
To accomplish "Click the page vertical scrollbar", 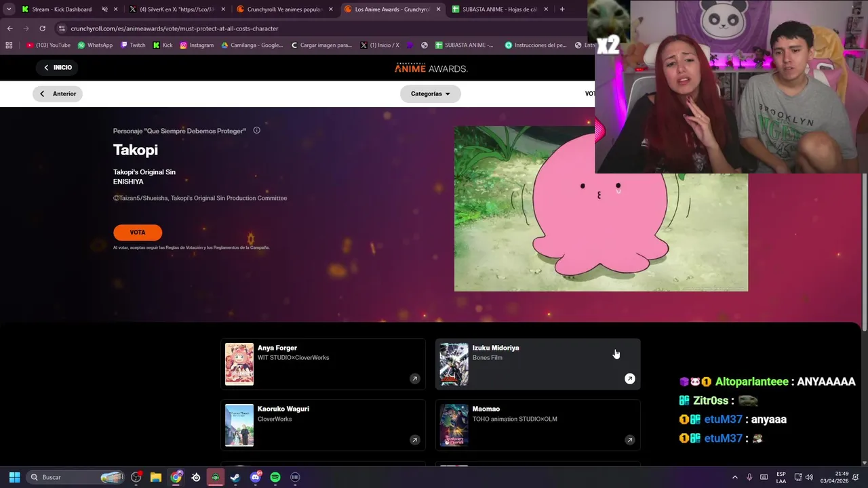I will point(864,251).
